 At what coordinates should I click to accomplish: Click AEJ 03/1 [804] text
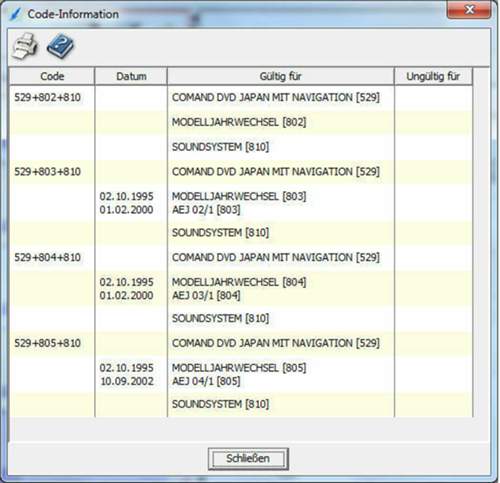(206, 295)
